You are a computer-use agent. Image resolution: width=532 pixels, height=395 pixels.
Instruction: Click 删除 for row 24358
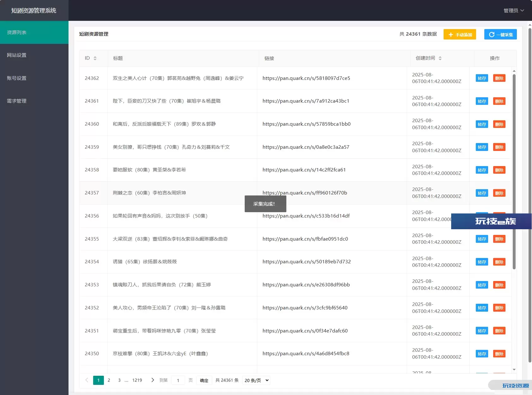click(499, 170)
